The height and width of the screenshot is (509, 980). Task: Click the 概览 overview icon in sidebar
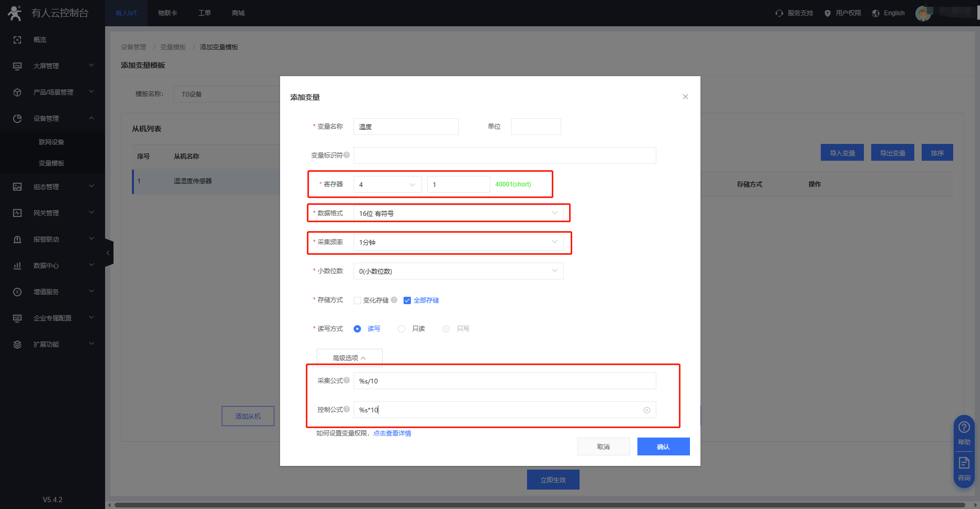click(17, 40)
